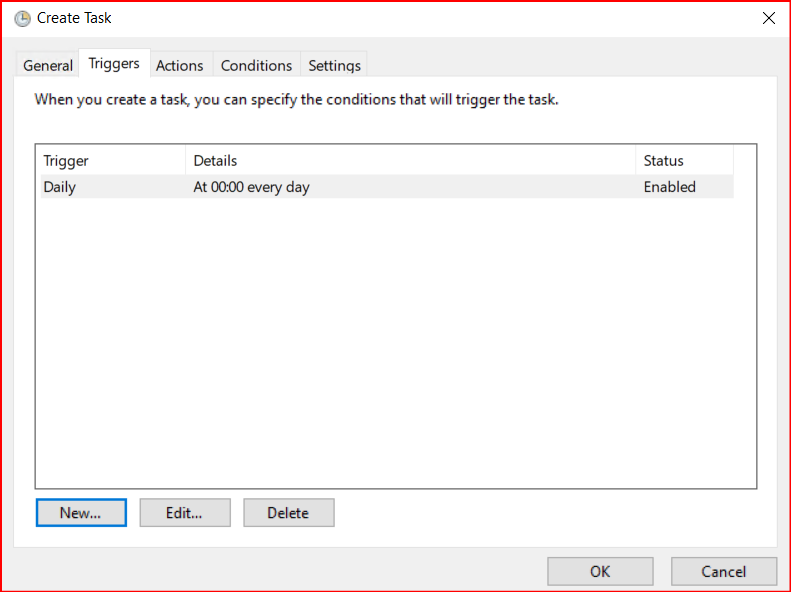Click the Create Task title bar text
The image size is (791, 592).
pos(75,18)
